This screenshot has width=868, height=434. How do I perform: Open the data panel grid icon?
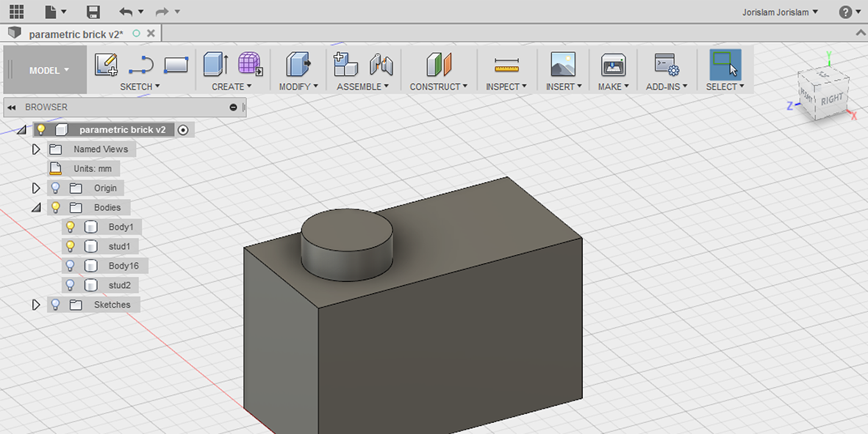17,11
